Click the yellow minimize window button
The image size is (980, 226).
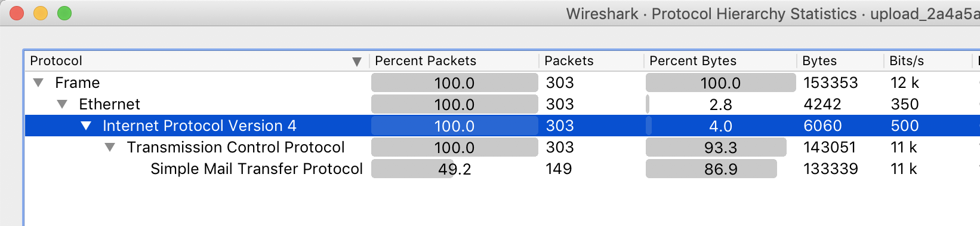tap(41, 13)
